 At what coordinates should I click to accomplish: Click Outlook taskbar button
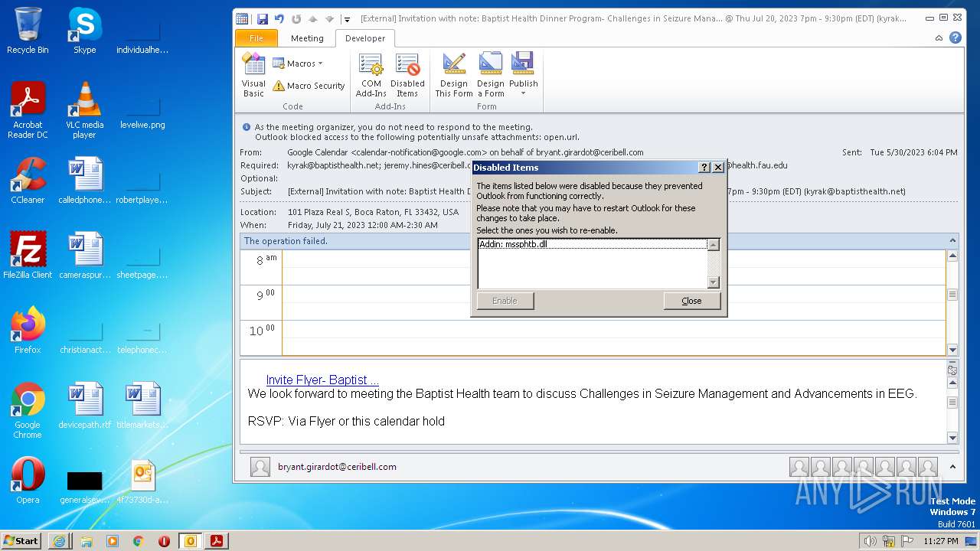(x=191, y=540)
